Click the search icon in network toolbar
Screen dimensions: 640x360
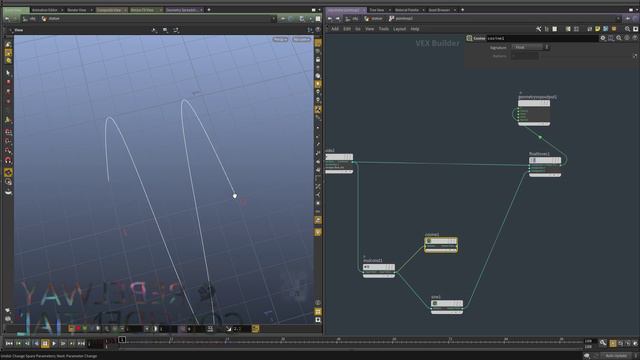(x=627, y=29)
